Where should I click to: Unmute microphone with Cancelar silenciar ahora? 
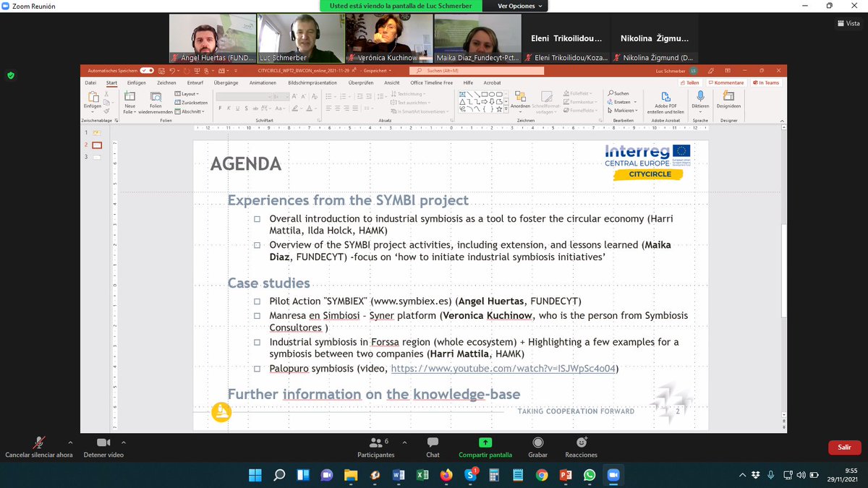pyautogui.click(x=39, y=447)
